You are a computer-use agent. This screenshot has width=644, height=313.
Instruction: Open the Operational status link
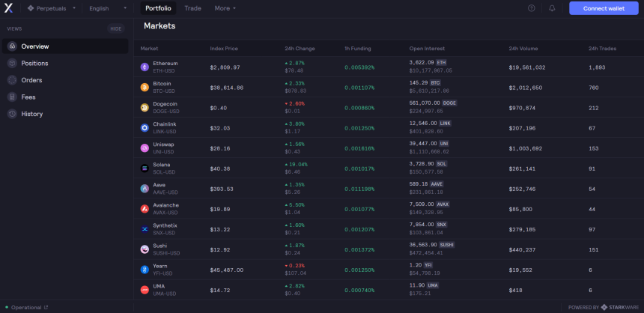pos(27,307)
